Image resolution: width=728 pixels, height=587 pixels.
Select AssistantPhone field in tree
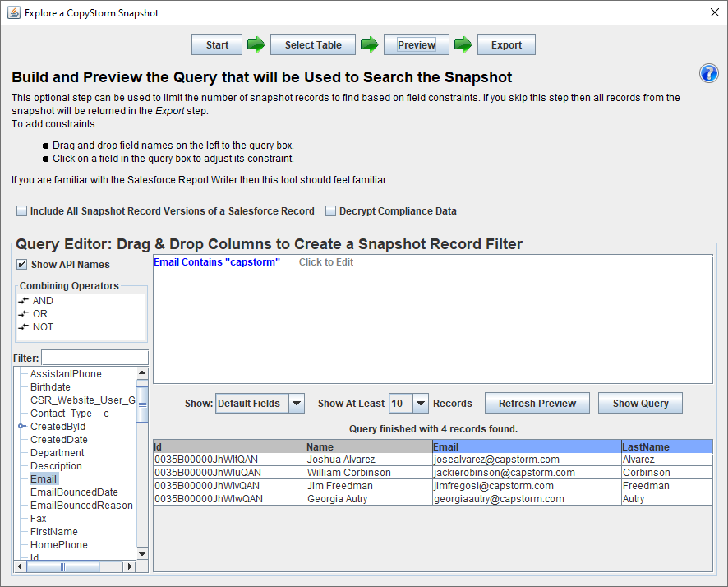tap(66, 374)
